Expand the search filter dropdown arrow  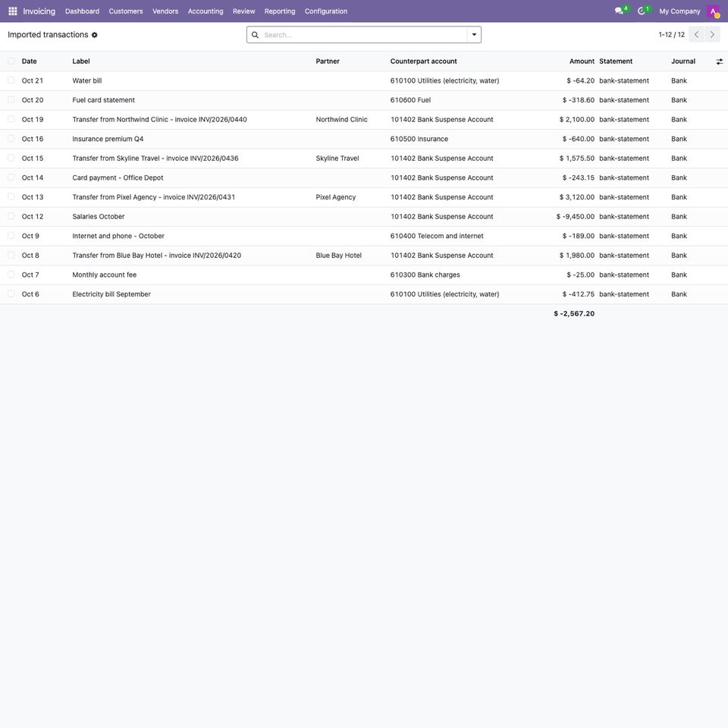click(474, 35)
